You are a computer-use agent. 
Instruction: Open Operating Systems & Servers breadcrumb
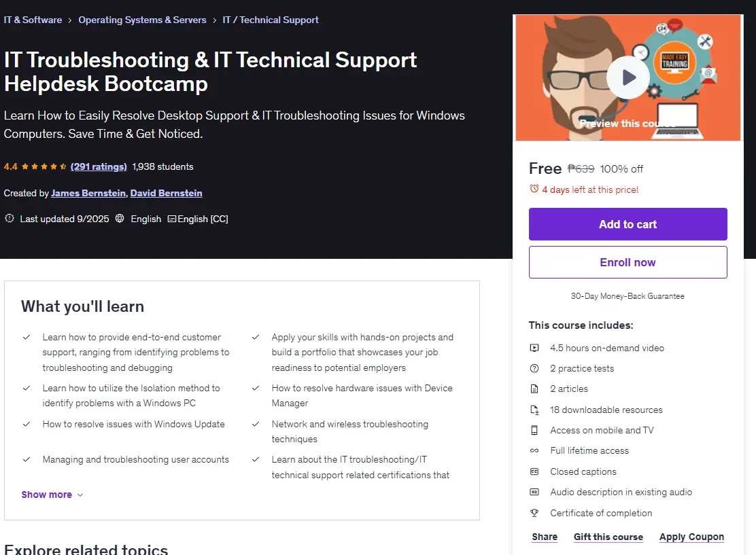coord(142,20)
